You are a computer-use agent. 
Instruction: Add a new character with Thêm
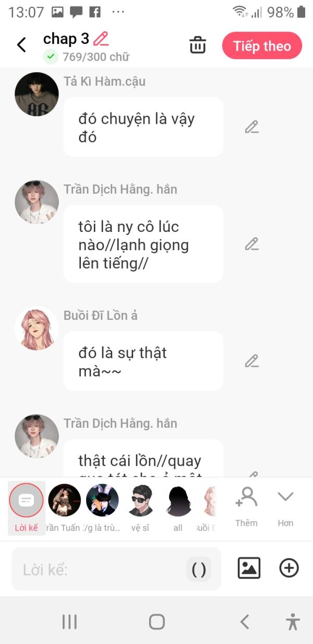(246, 507)
